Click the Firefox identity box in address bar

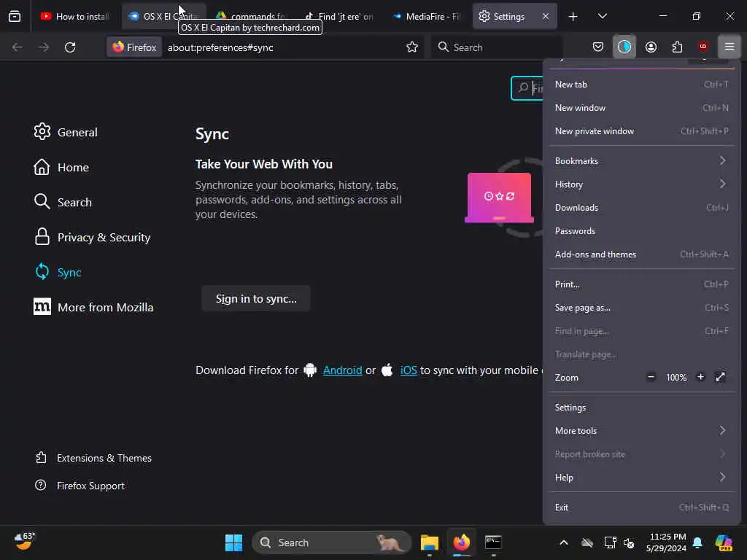tap(134, 47)
